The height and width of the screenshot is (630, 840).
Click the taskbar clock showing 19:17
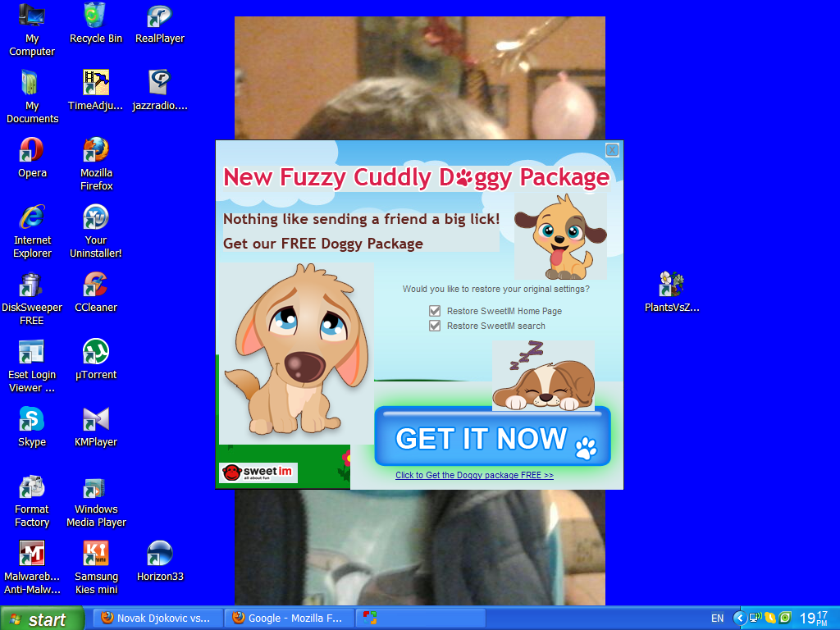coord(813,619)
